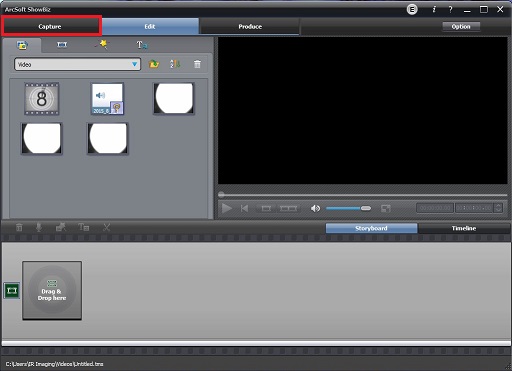This screenshot has height=371, width=512.
Task: Click the record narration microphone icon
Action: [x=39, y=227]
